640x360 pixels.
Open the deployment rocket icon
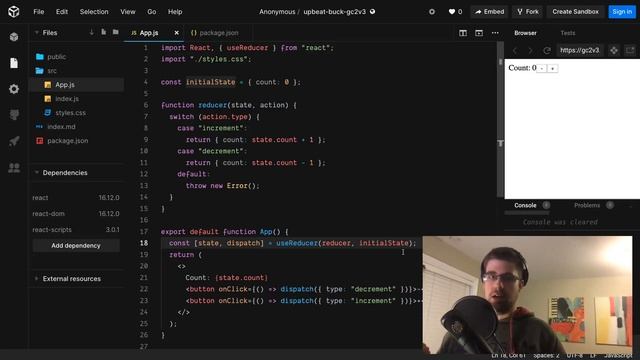14,141
